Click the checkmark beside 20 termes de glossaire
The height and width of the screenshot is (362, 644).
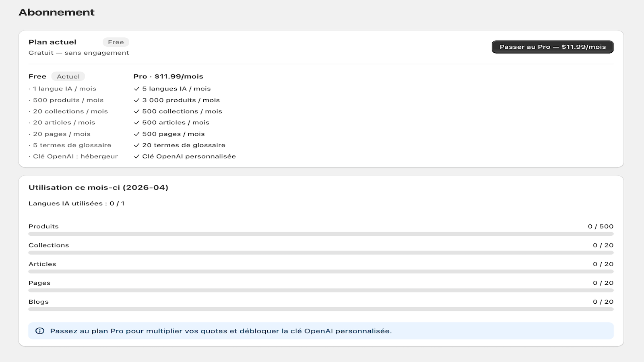pos(136,145)
